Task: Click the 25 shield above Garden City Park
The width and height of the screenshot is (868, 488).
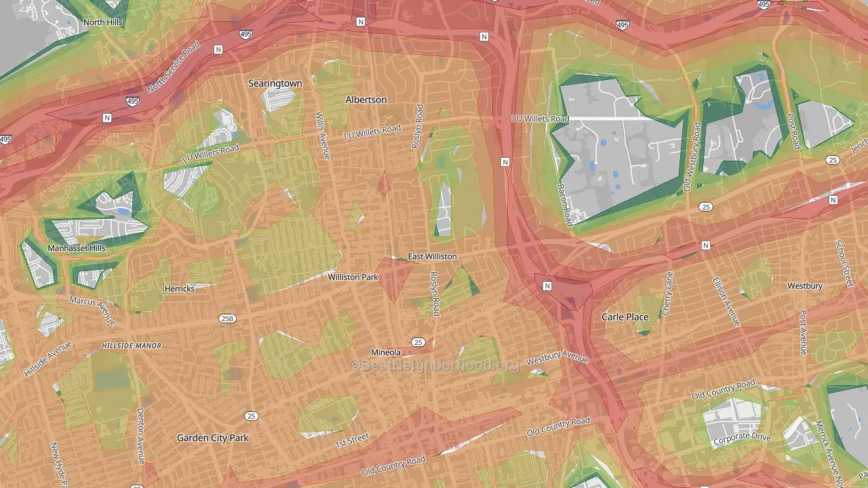Action: click(252, 415)
